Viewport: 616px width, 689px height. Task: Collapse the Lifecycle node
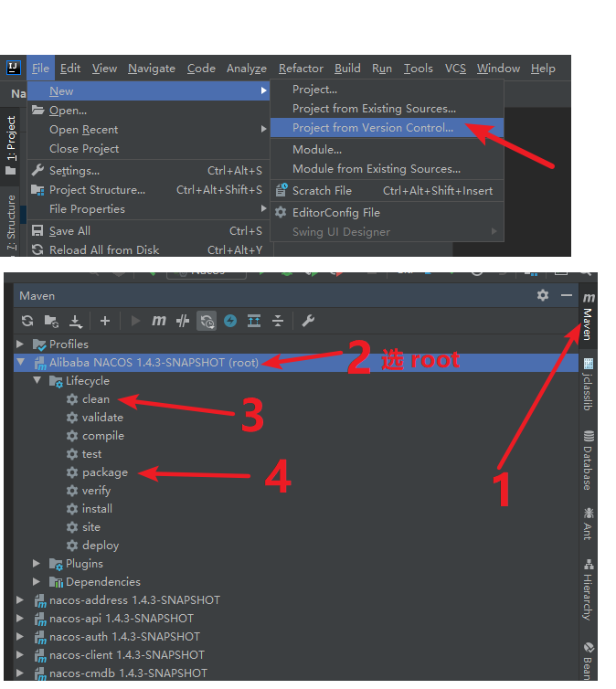pos(37,380)
